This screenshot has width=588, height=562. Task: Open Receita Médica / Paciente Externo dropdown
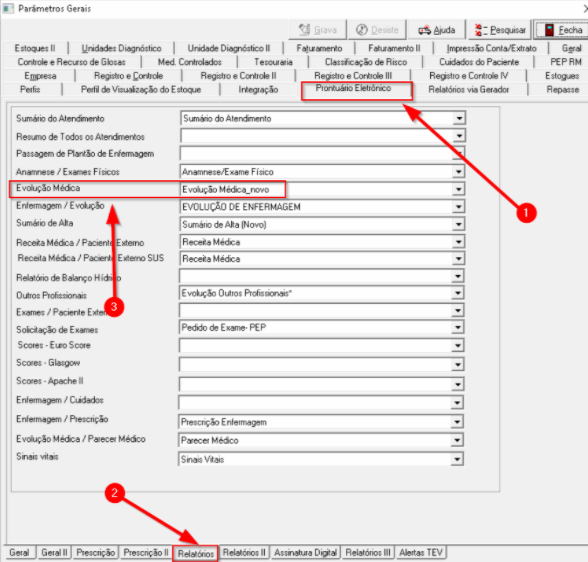pos(459,242)
